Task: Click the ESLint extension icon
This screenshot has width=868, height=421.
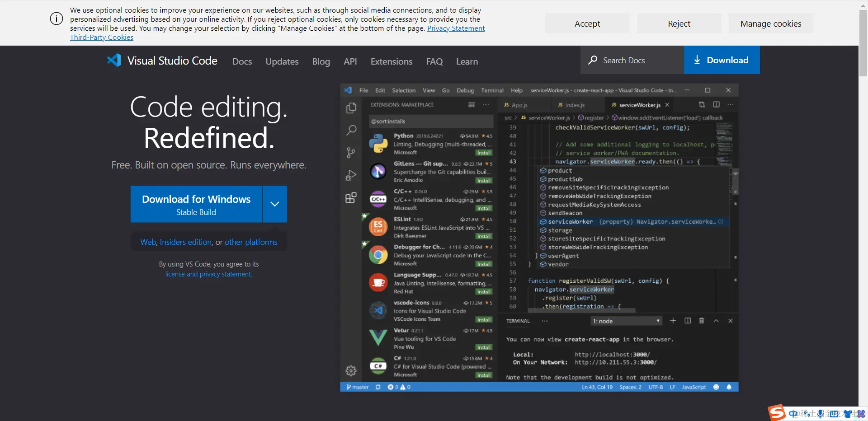Action: point(378,227)
